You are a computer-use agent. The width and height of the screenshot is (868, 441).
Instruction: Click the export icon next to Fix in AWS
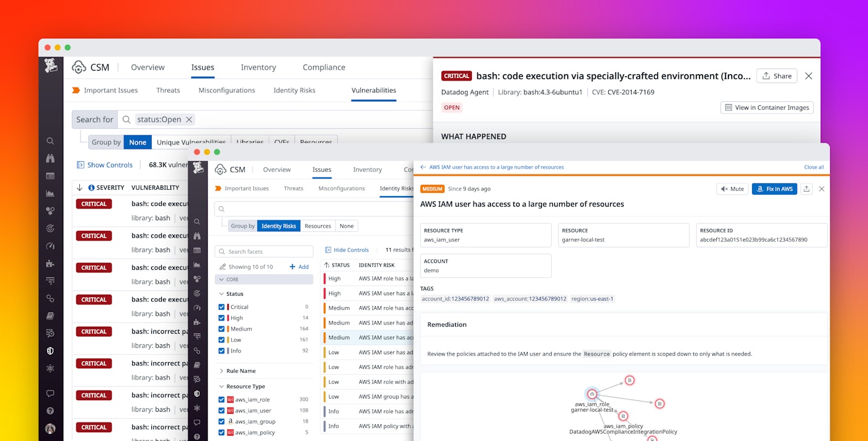[808, 189]
